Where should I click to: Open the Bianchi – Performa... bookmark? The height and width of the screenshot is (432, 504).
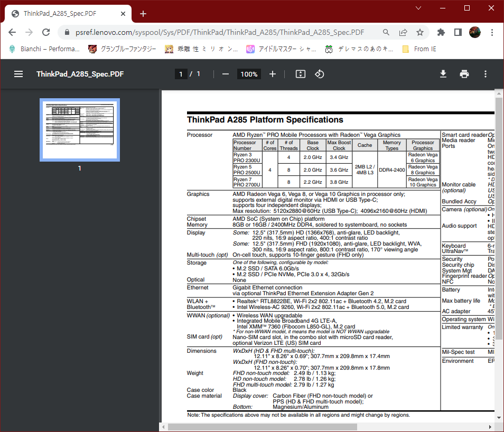coord(44,49)
